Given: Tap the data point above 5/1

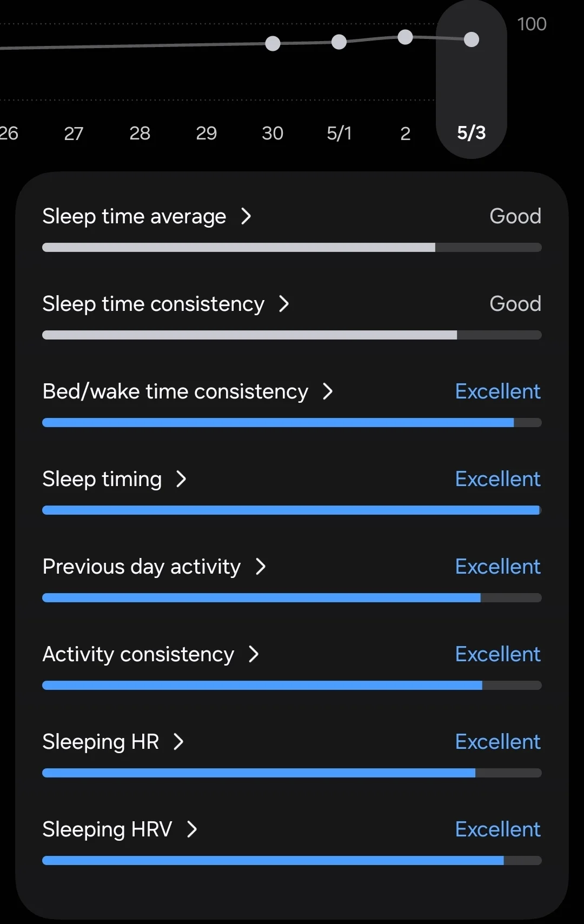Looking at the screenshot, I should [339, 41].
